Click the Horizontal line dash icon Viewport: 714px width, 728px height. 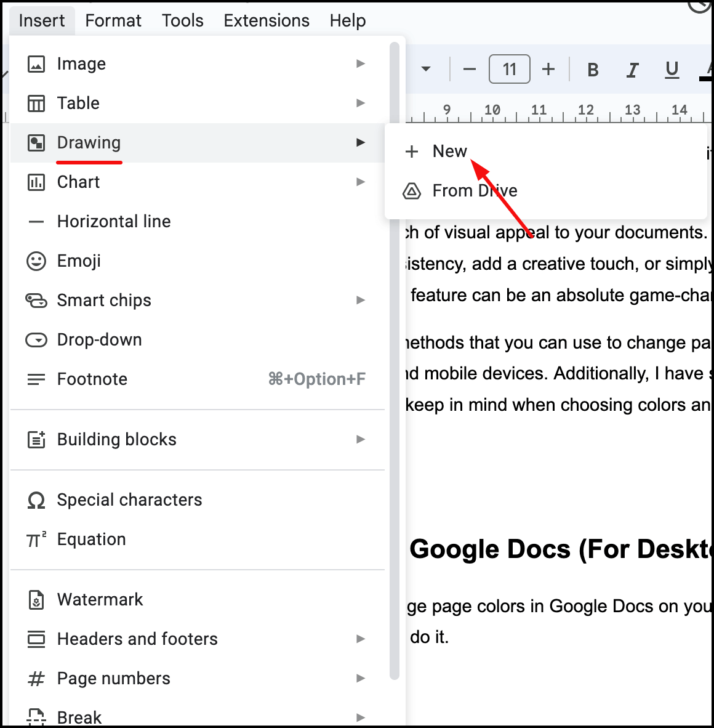(36, 222)
